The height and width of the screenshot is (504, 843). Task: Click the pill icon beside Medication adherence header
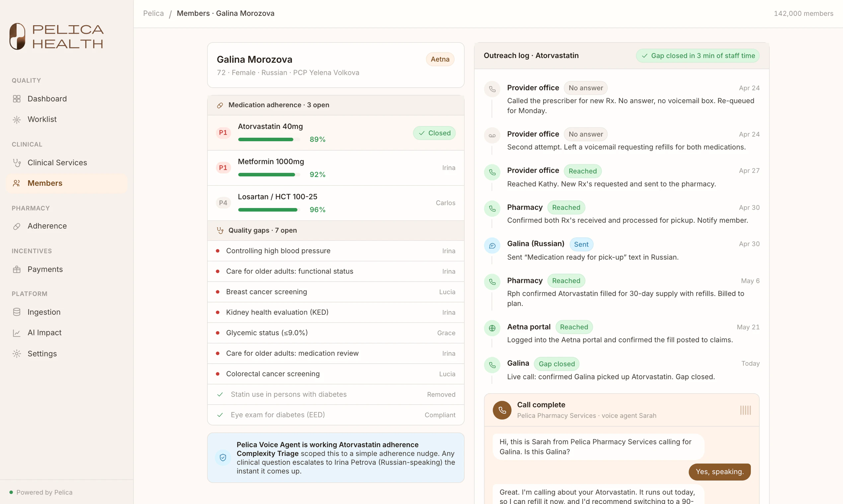point(220,105)
